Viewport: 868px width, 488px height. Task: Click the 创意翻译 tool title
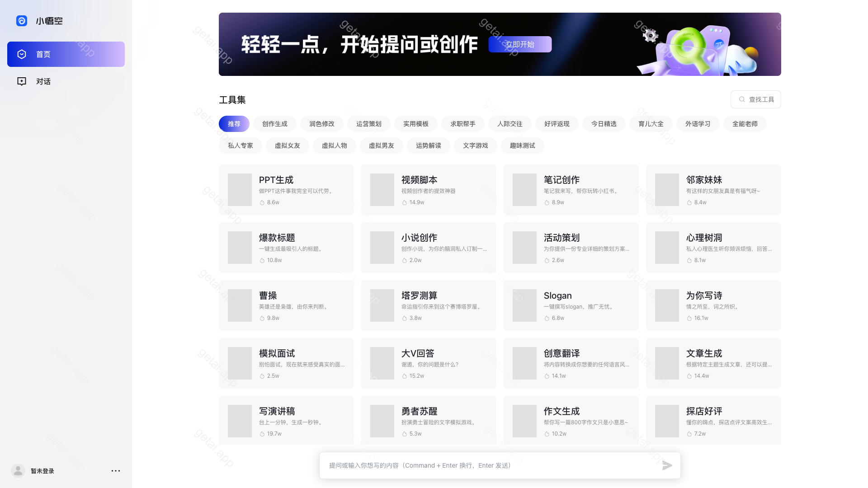(x=562, y=353)
